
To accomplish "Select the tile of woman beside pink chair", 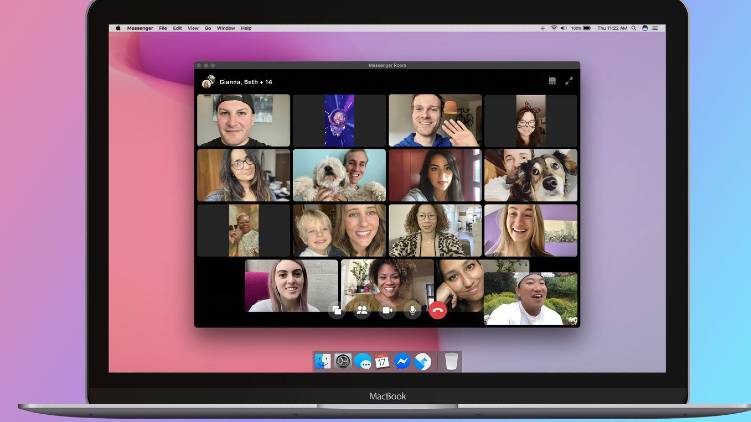I will point(291,285).
